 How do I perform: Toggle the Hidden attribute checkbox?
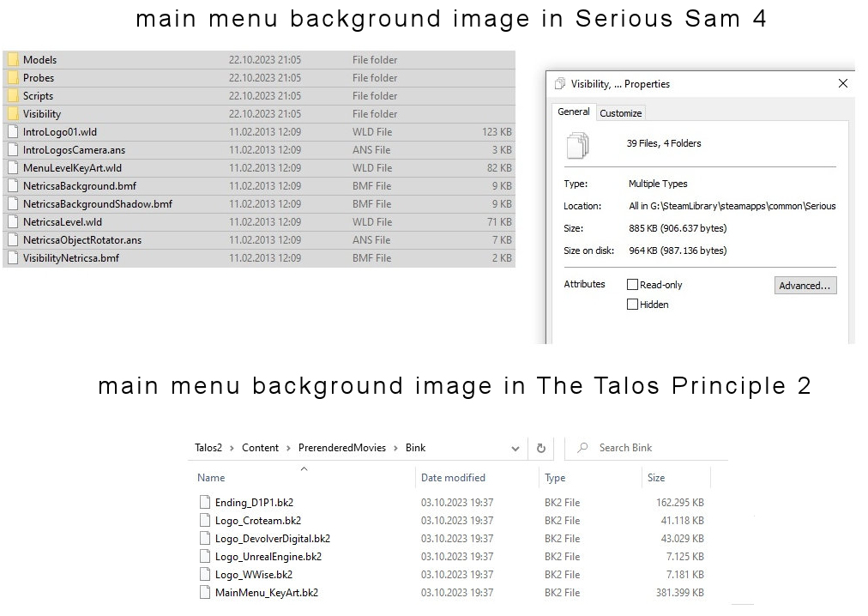coord(632,304)
